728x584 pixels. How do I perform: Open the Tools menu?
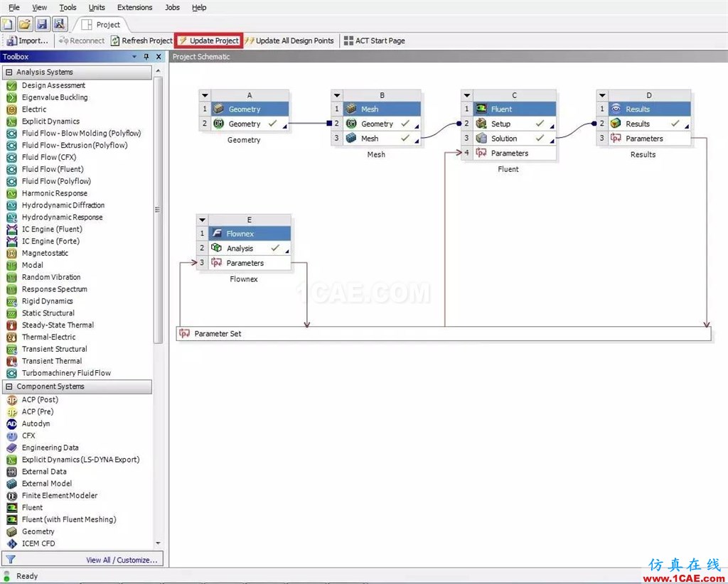(68, 7)
